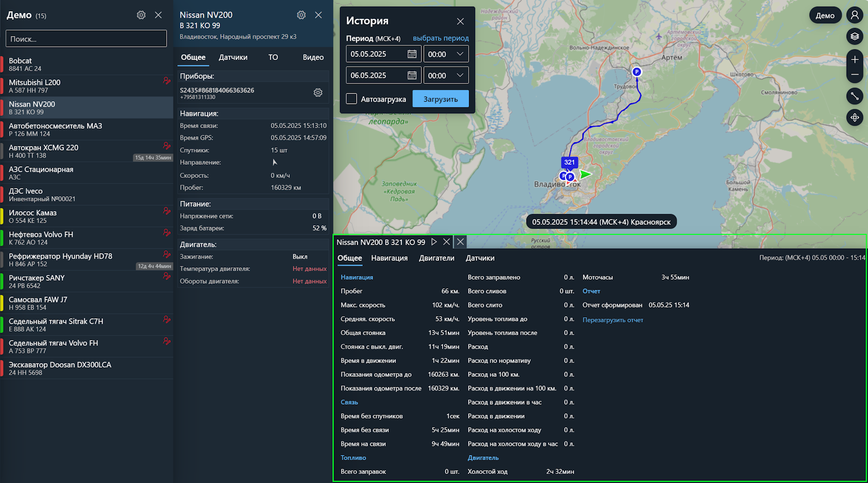The width and height of the screenshot is (868, 483).
Task: Switch to Датчики tab in vehicle details panel
Action: [233, 57]
